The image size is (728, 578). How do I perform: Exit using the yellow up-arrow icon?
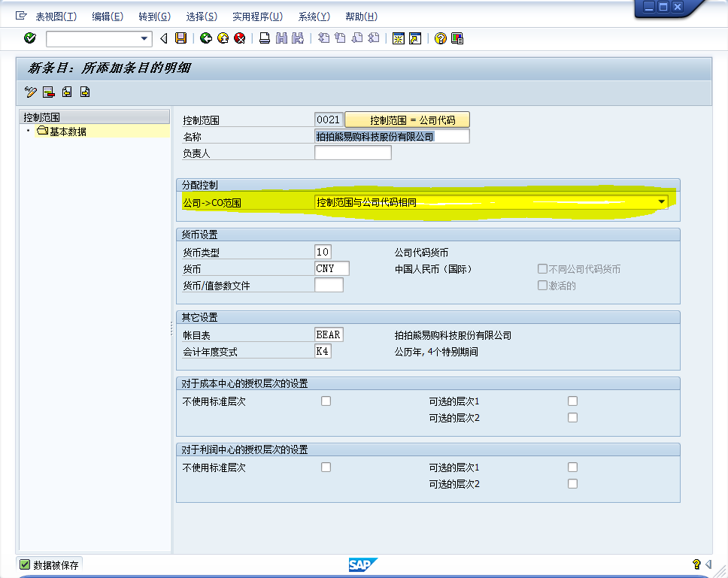tap(223, 38)
